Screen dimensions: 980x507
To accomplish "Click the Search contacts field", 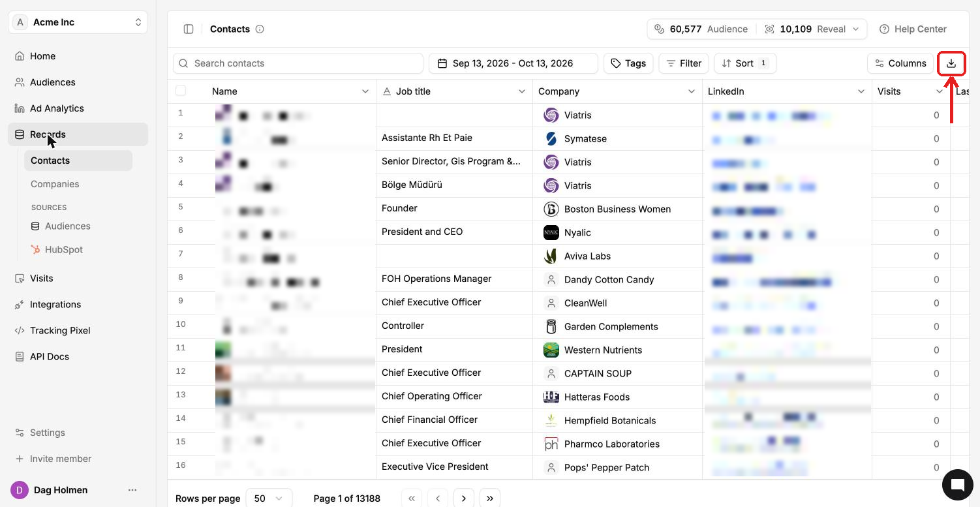I will pos(298,63).
